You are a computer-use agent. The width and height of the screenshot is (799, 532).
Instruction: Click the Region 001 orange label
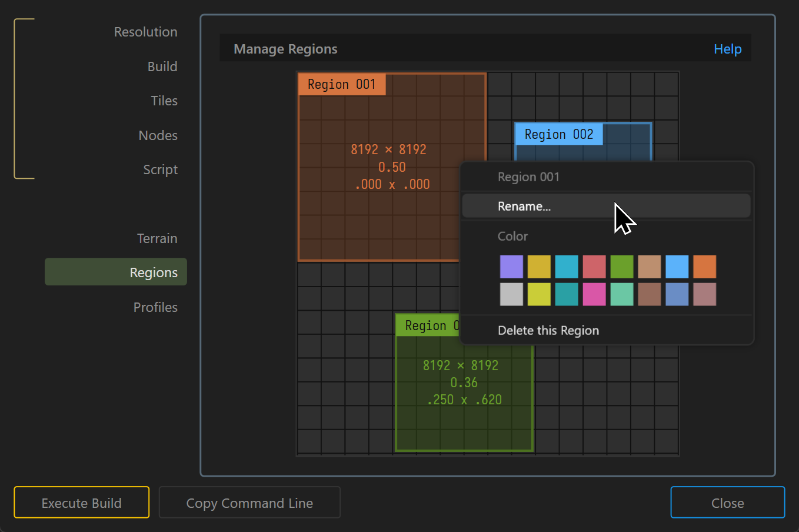click(341, 84)
